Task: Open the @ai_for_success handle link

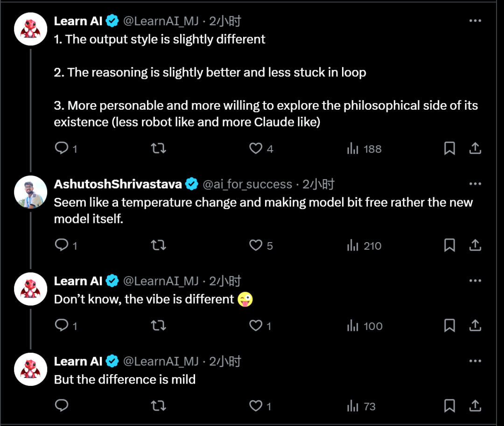Action: pyautogui.click(x=247, y=184)
